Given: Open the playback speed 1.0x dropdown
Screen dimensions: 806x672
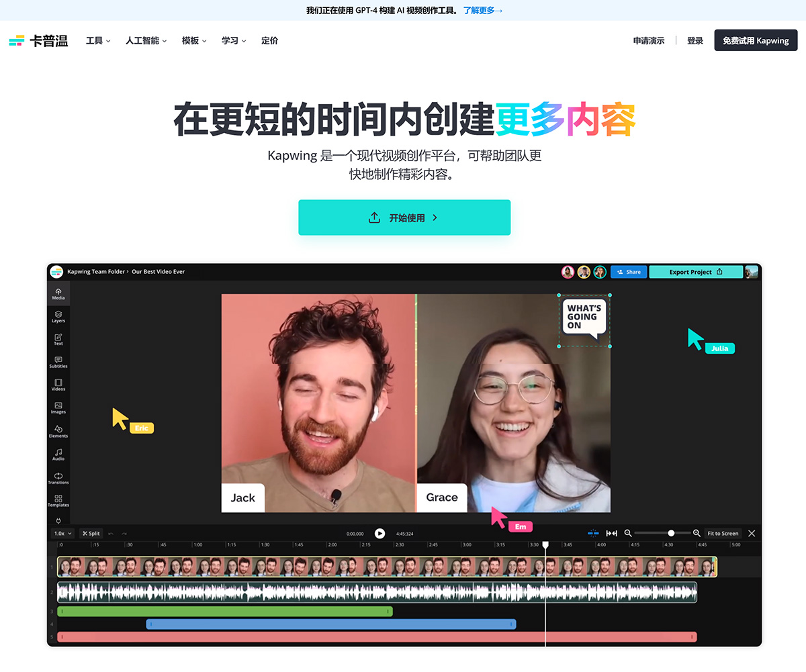Looking at the screenshot, I should click(x=62, y=533).
